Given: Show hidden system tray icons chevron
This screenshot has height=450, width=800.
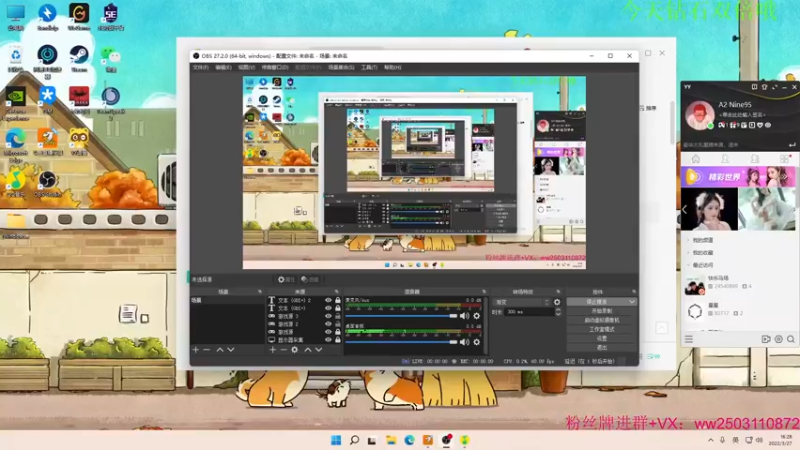Looking at the screenshot, I should (x=711, y=440).
